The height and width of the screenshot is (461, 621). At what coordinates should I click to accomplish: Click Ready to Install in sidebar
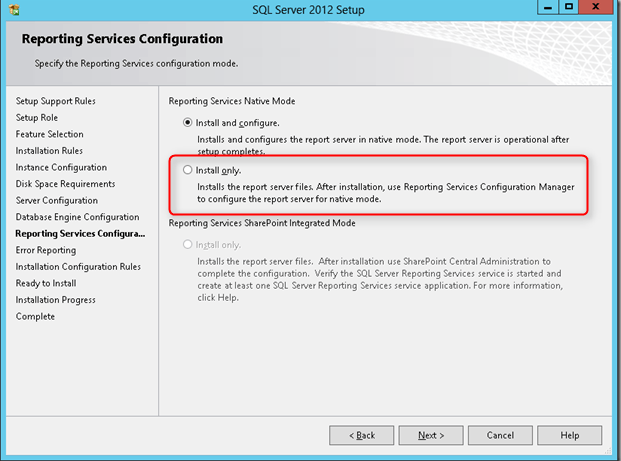click(50, 283)
